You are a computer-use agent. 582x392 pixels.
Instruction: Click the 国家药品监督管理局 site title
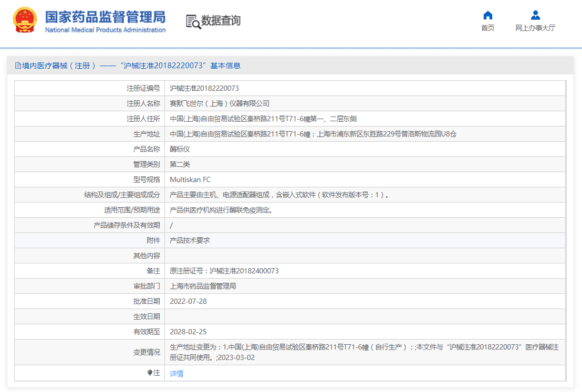105,17
